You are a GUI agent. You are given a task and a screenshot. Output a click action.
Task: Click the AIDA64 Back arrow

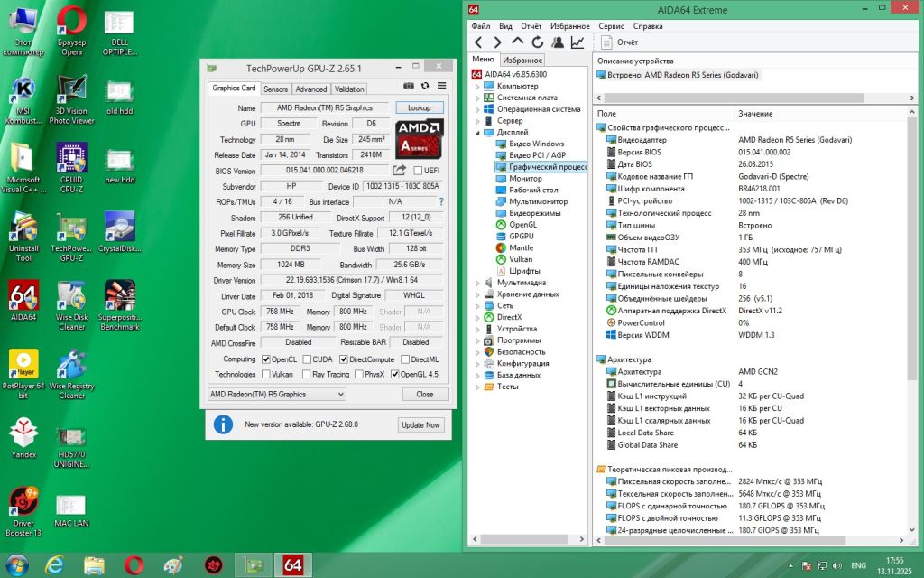click(478, 42)
